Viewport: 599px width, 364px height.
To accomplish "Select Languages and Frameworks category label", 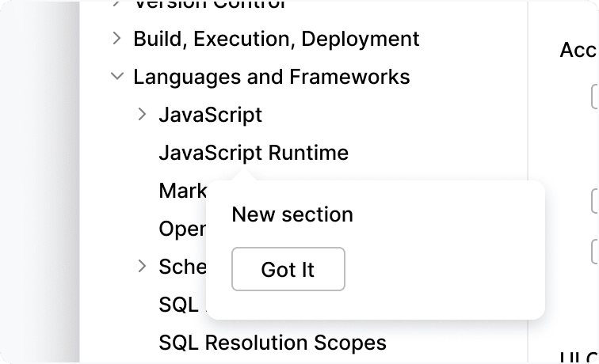I will point(271,77).
